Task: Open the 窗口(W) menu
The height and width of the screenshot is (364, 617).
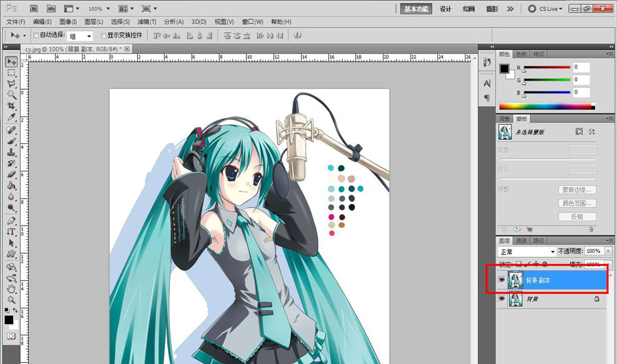Action: [x=252, y=22]
